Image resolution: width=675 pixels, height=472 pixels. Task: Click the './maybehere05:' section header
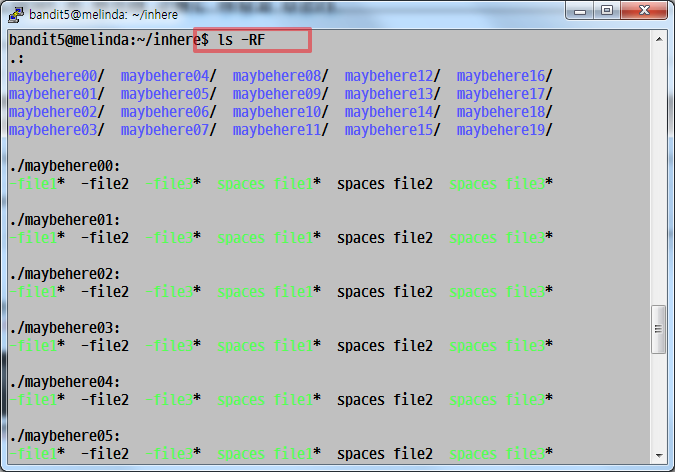coord(65,436)
